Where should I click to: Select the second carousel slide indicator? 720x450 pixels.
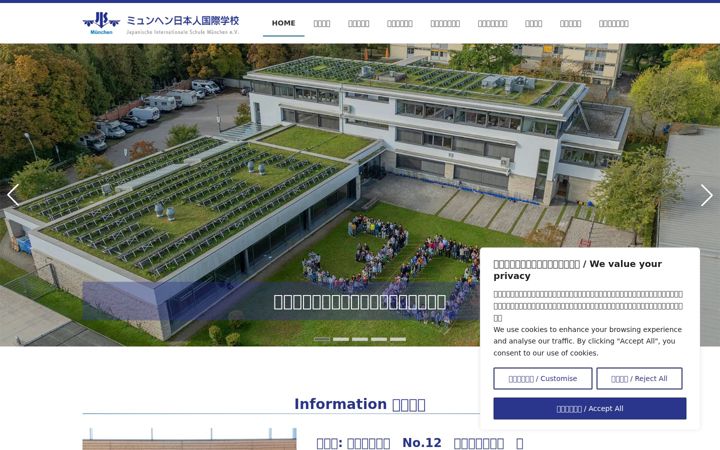[341, 339]
